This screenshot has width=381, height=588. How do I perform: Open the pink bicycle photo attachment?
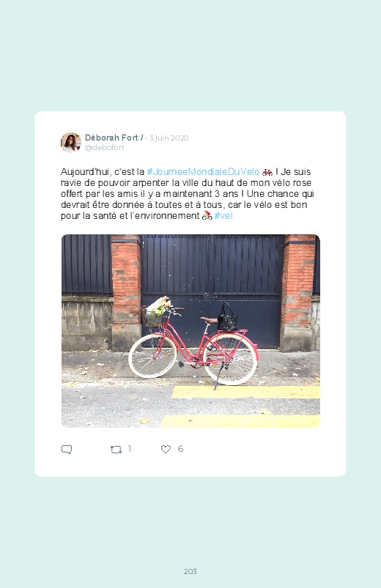point(190,331)
